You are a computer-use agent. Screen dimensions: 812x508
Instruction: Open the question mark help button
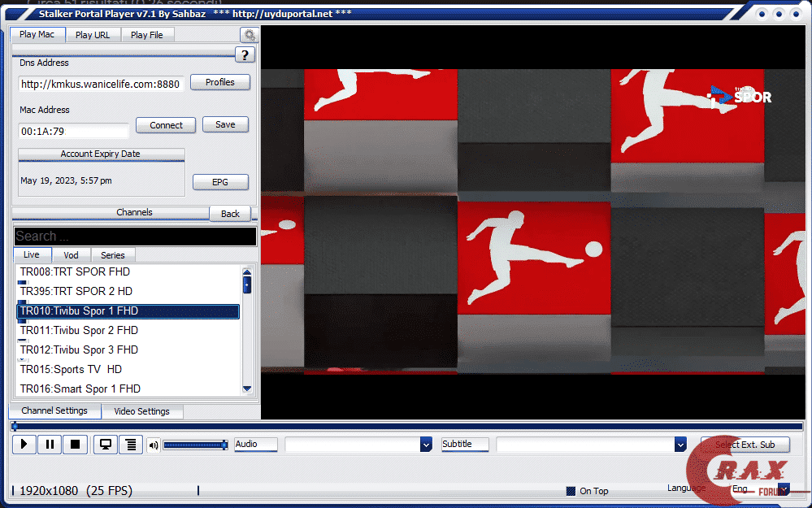coord(245,55)
